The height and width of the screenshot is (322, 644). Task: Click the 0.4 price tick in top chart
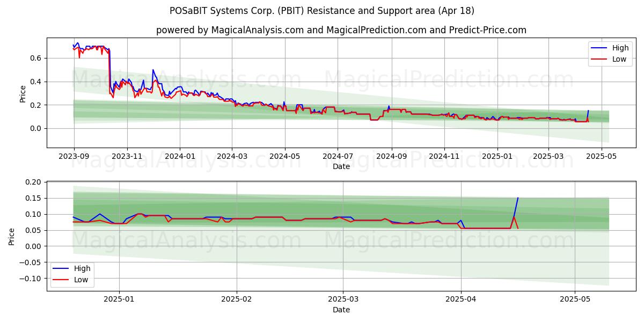[36, 82]
